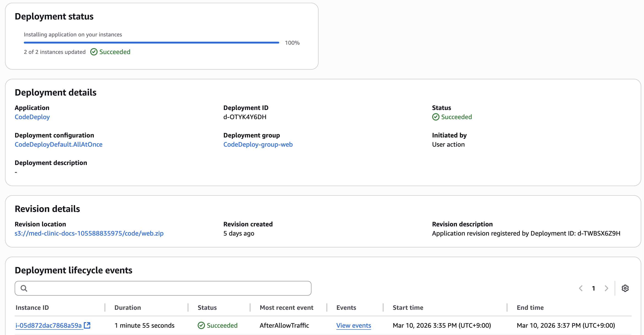Viewport: 644px width, 335px height.
Task: Open CodeDeployDefault.AllAtOnce configuration link
Action: tap(58, 144)
